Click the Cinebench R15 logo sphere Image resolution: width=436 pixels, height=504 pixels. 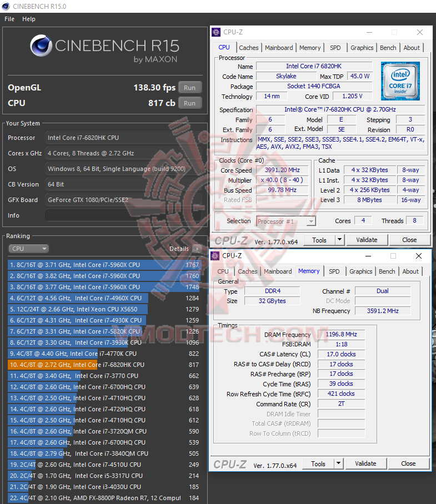pyautogui.click(x=41, y=46)
